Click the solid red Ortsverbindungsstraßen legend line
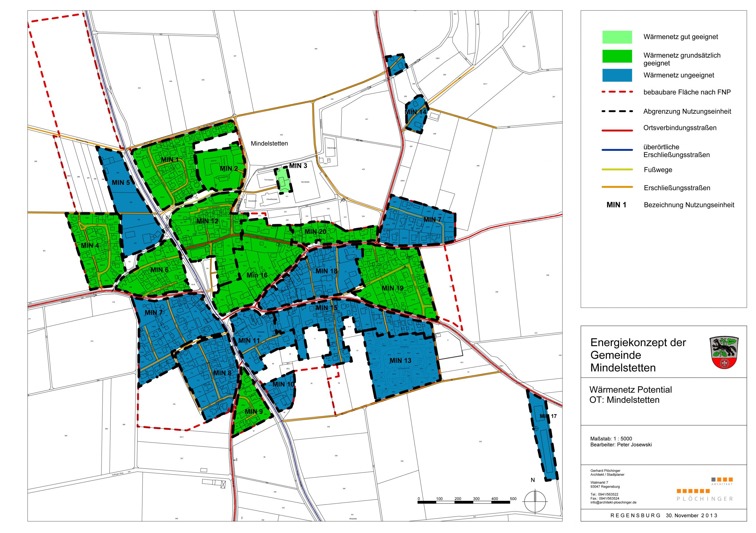This screenshot has height=533, width=756. pos(617,131)
